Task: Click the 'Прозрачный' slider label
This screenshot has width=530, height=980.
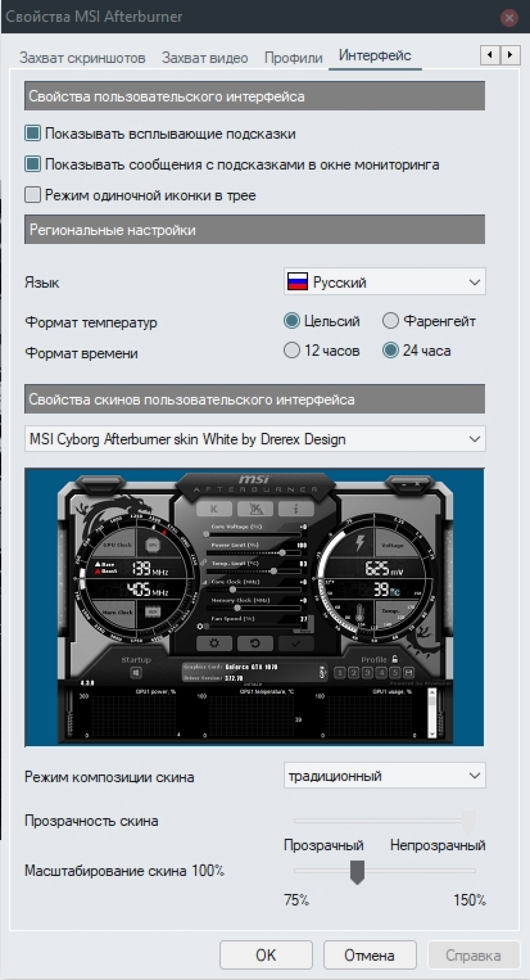Action: click(324, 845)
